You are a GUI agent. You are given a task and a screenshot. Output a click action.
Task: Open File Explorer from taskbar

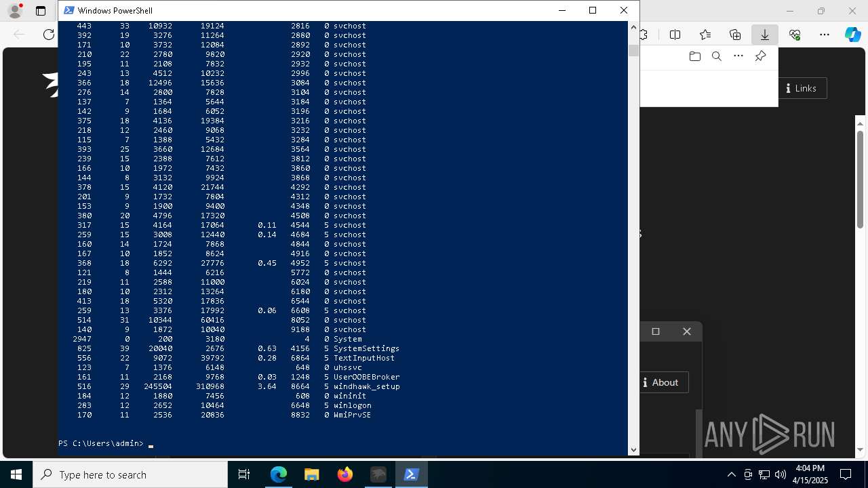(312, 474)
